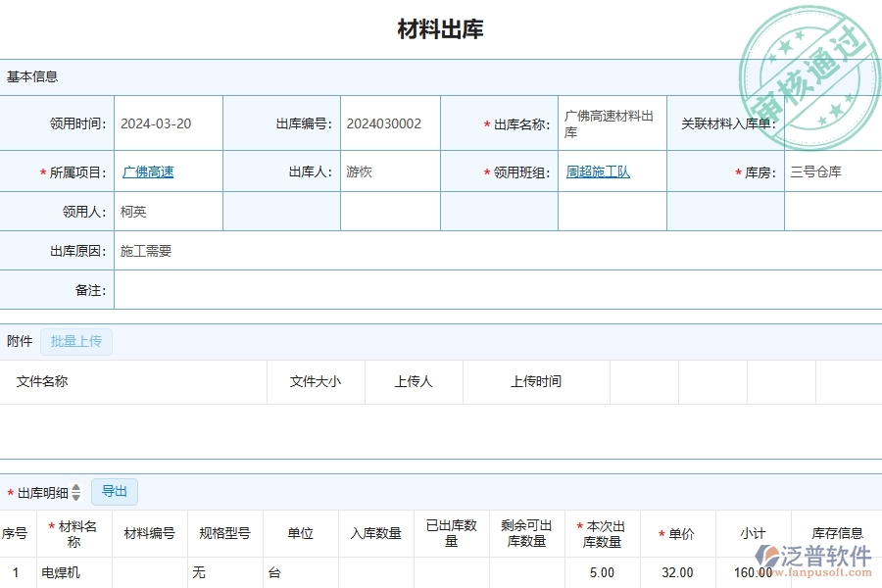Select the 领用时间 date field 2024-03-20

[x=167, y=122]
